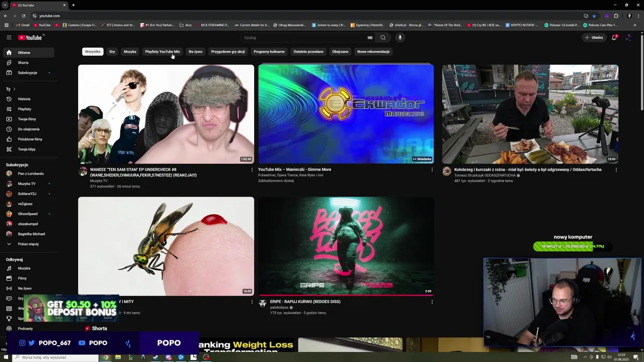Select the Nowe rekomendacje chip
Image resolution: width=644 pixels, height=362 pixels.
point(373,51)
